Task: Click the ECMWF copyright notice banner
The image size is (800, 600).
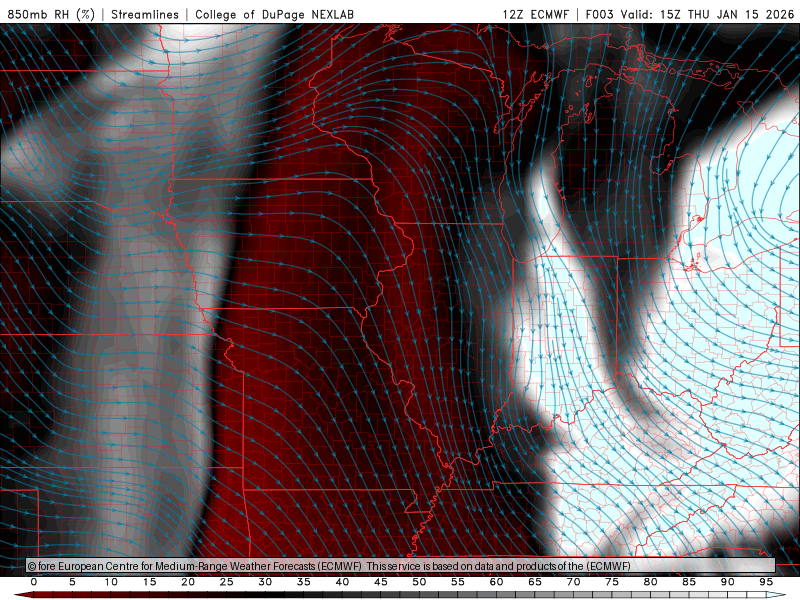Action: click(x=401, y=566)
